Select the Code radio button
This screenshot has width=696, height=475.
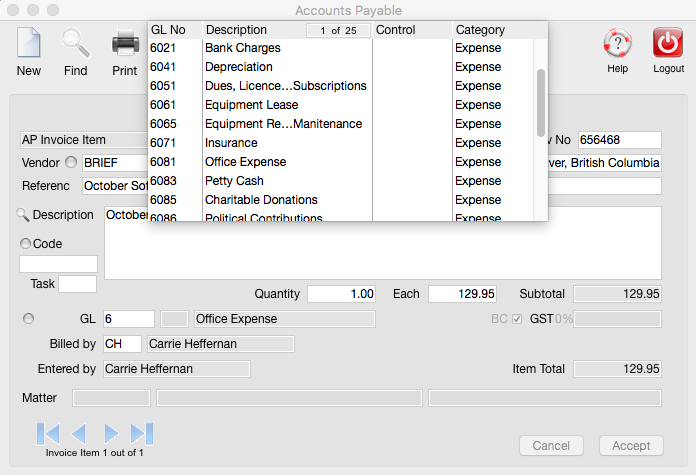[25, 244]
